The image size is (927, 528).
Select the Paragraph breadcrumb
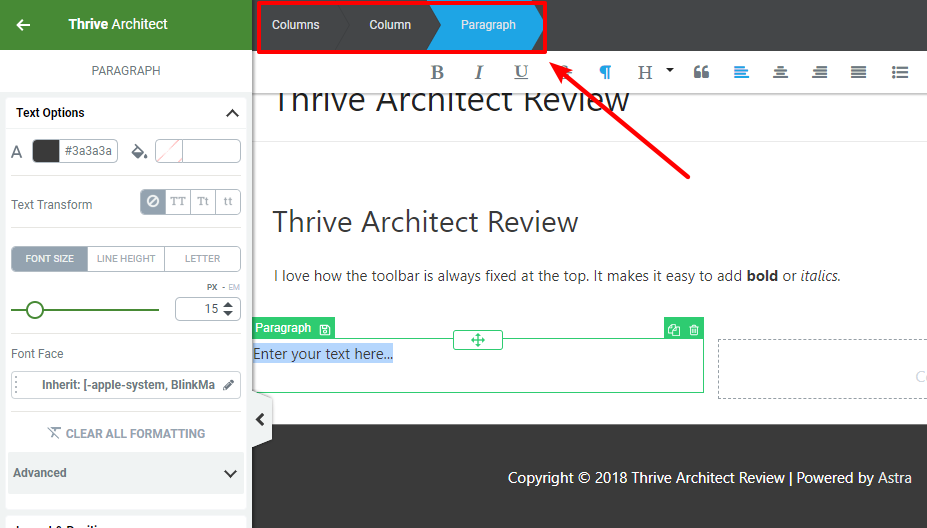488,25
